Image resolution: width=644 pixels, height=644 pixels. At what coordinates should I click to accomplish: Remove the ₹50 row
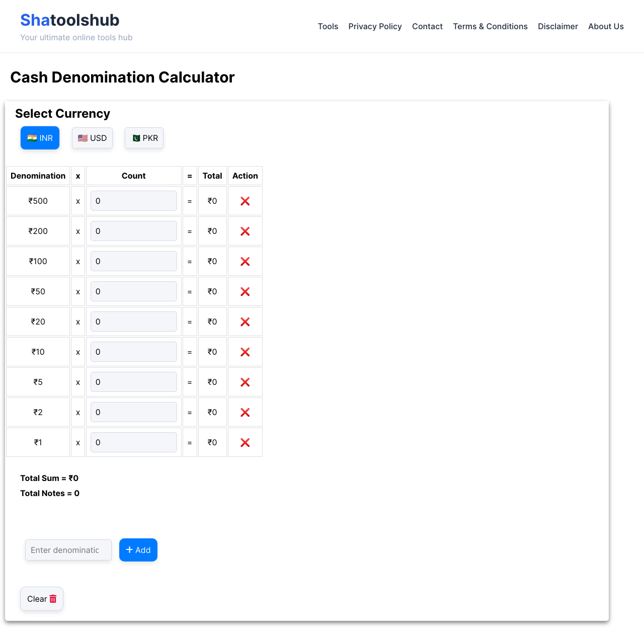point(245,291)
